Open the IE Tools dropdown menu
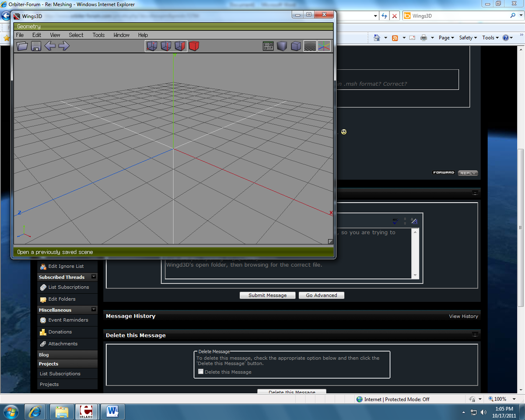525x420 pixels. [490, 38]
